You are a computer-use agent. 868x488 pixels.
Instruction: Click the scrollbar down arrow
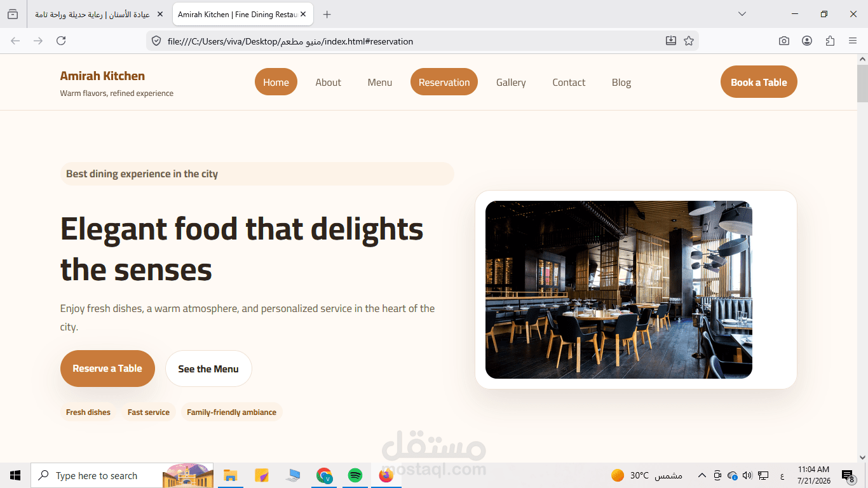pos(862,457)
